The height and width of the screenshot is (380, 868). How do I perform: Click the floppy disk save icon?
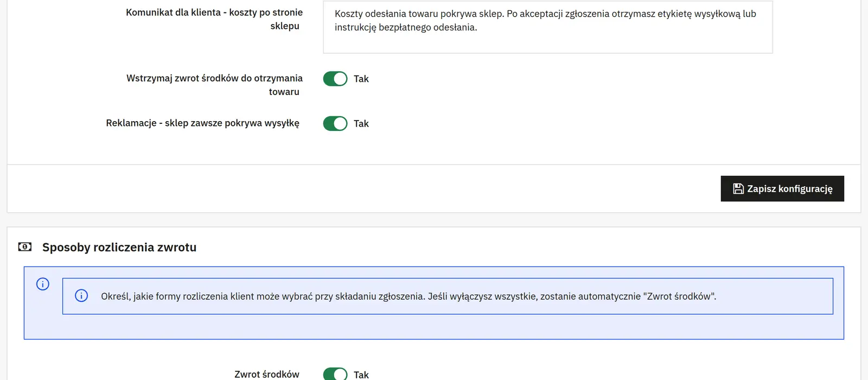click(x=738, y=188)
